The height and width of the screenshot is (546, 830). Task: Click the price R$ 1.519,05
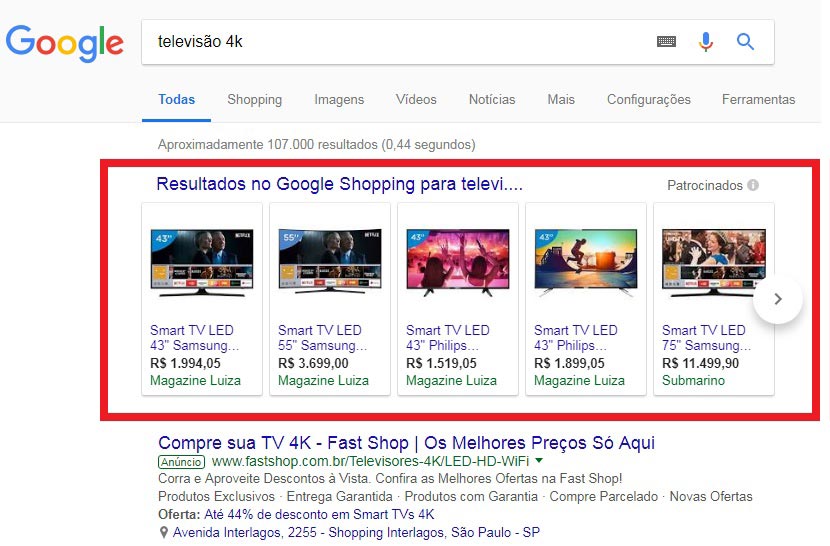point(441,363)
